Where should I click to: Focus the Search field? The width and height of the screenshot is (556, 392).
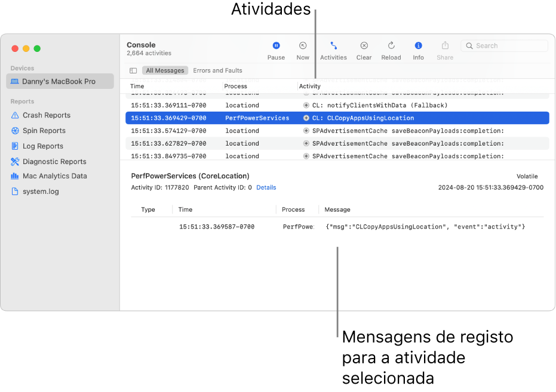point(504,46)
